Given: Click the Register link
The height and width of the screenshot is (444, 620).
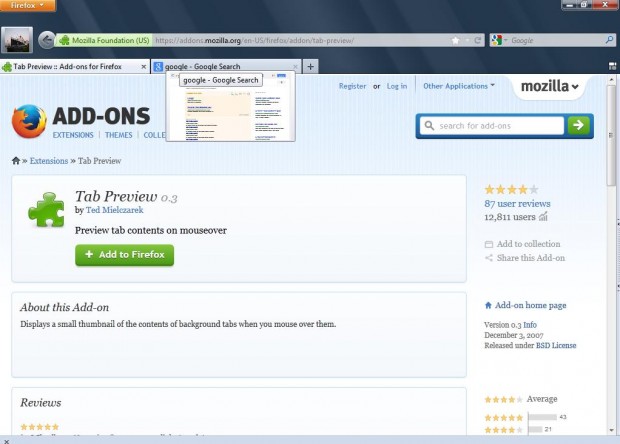Looking at the screenshot, I should tap(352, 86).
